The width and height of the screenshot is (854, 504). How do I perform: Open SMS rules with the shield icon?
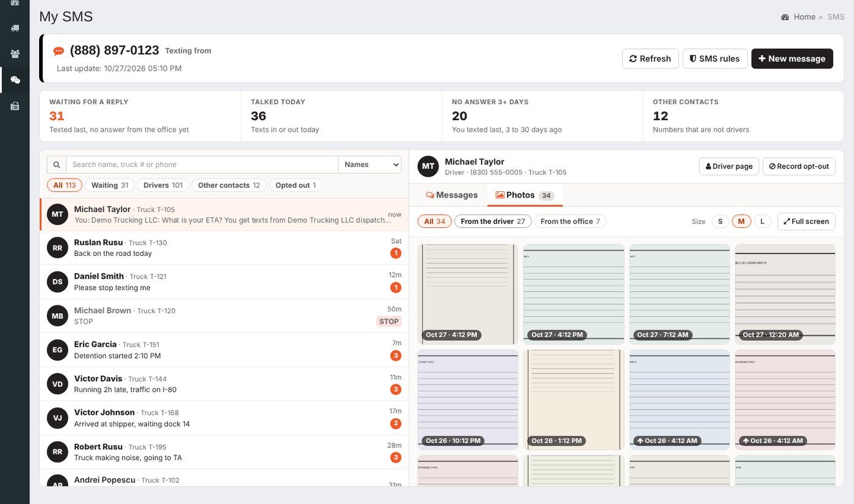(715, 59)
